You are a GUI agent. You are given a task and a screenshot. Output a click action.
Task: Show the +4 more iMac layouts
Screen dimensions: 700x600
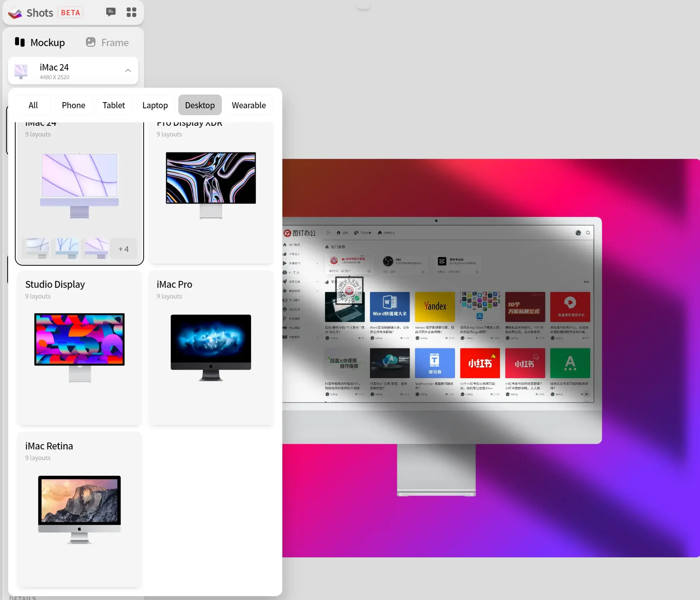pos(123,249)
